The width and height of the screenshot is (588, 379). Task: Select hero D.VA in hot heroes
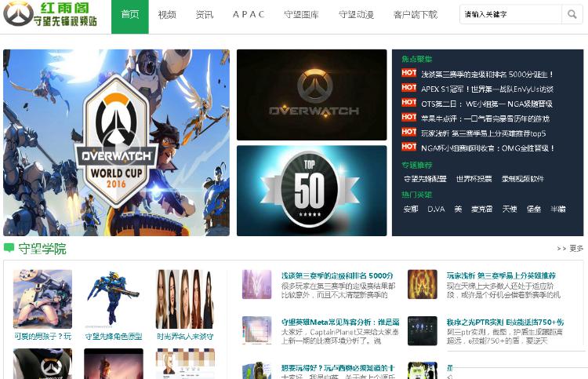436,209
